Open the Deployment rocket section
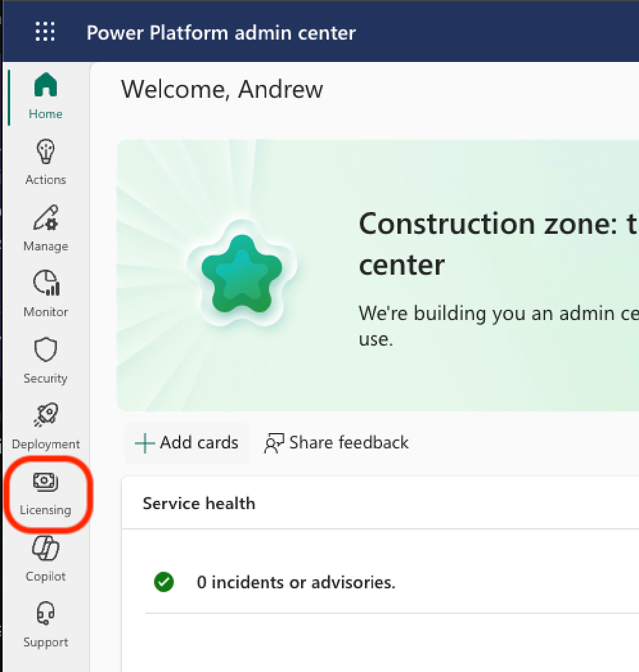 tap(45, 427)
